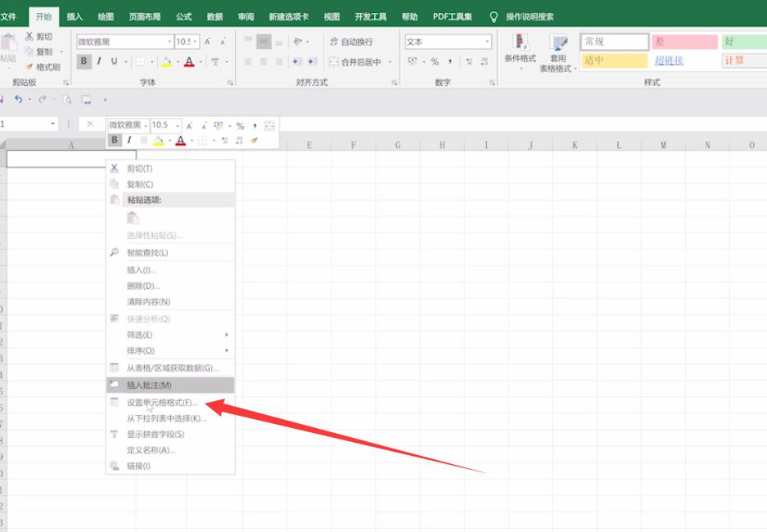Image resolution: width=767 pixels, height=532 pixels.
Task: Choose 定义名称(A)... in the context menu
Action: click(170, 450)
